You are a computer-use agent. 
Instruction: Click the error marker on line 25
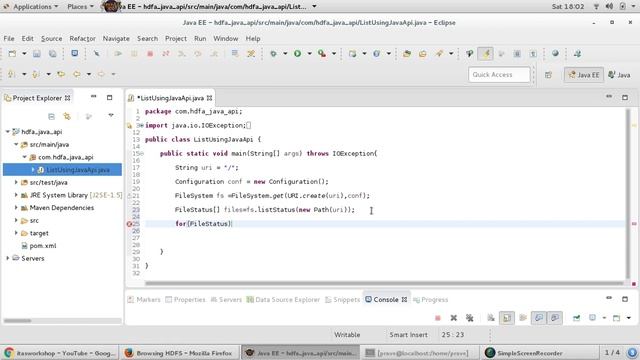tap(129, 224)
